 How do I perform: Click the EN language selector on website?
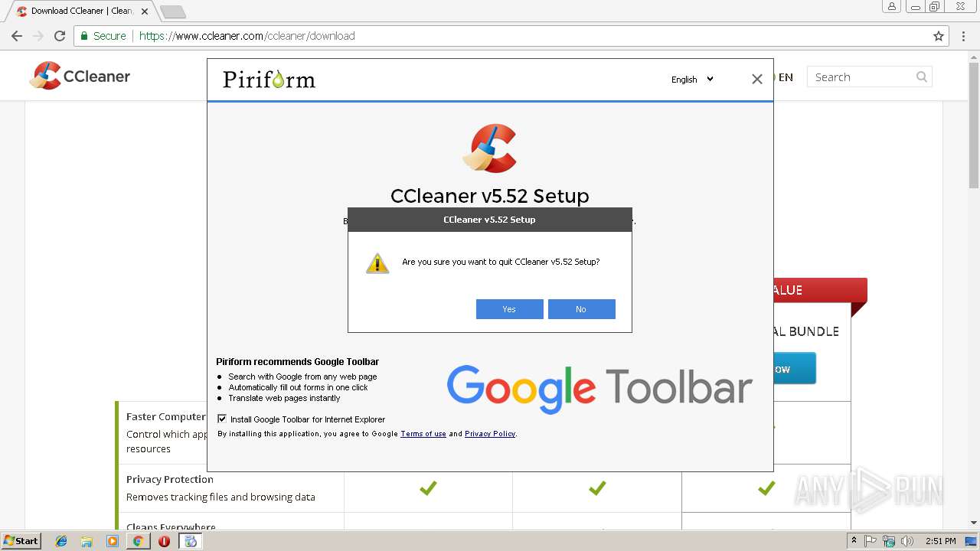tap(786, 77)
